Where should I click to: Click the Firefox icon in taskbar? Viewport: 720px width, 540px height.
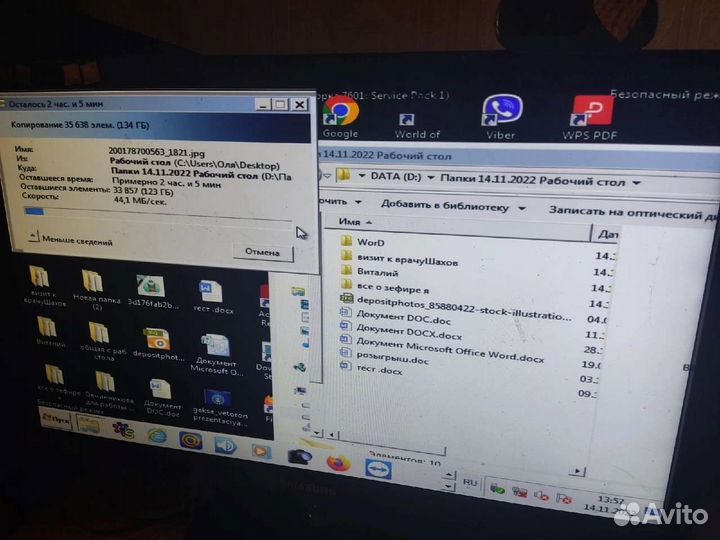click(338, 463)
